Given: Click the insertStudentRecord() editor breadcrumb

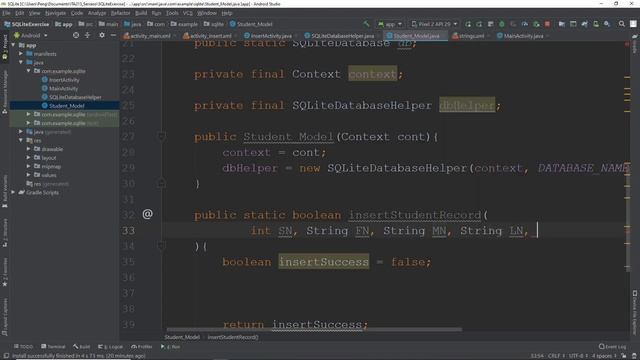Looking at the screenshot, I should (x=233, y=337).
